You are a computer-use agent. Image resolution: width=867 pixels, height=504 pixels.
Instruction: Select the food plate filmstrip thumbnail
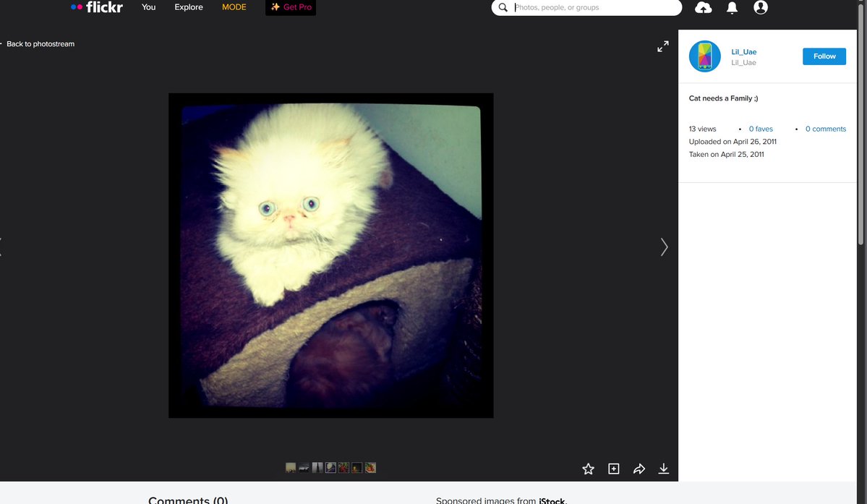tap(370, 468)
